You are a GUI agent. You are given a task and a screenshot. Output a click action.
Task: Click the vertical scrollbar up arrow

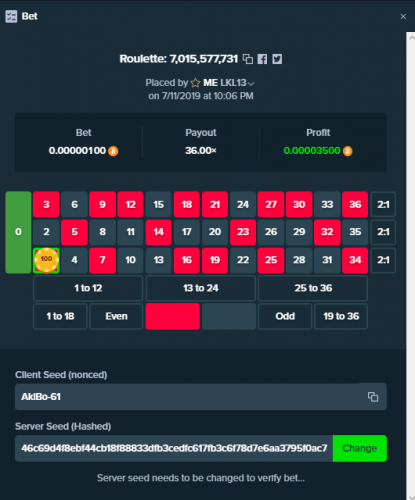(411, 38)
